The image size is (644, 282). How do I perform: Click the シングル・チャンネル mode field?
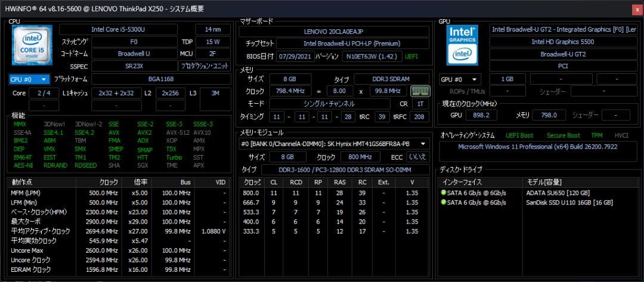[x=330, y=104]
